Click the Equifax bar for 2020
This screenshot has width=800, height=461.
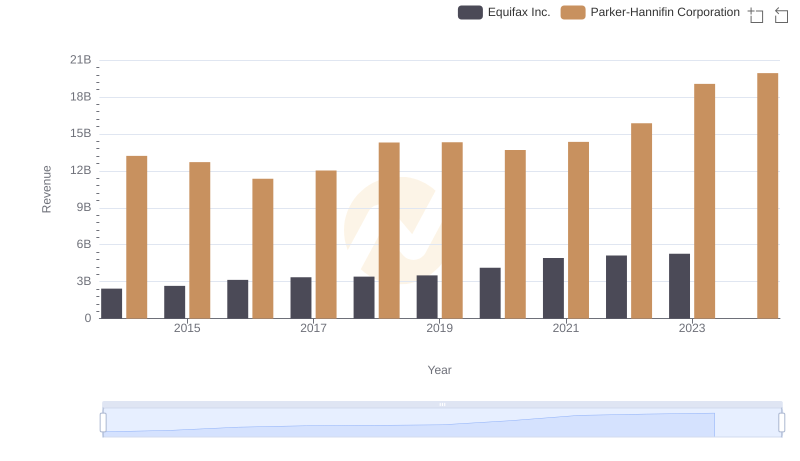click(490, 293)
